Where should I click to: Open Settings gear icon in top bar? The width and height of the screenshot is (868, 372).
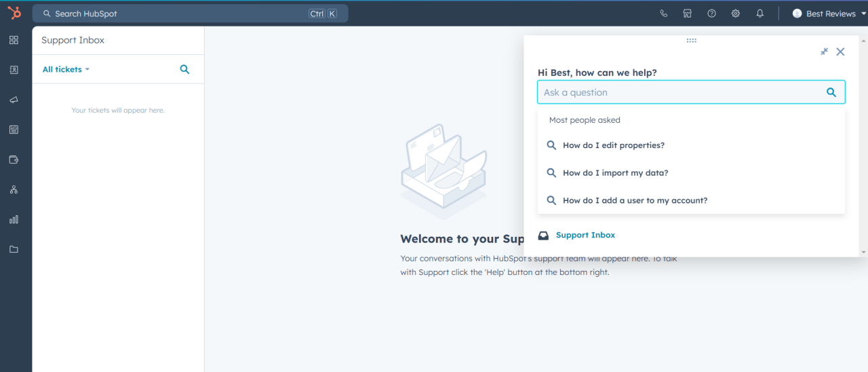pos(736,14)
